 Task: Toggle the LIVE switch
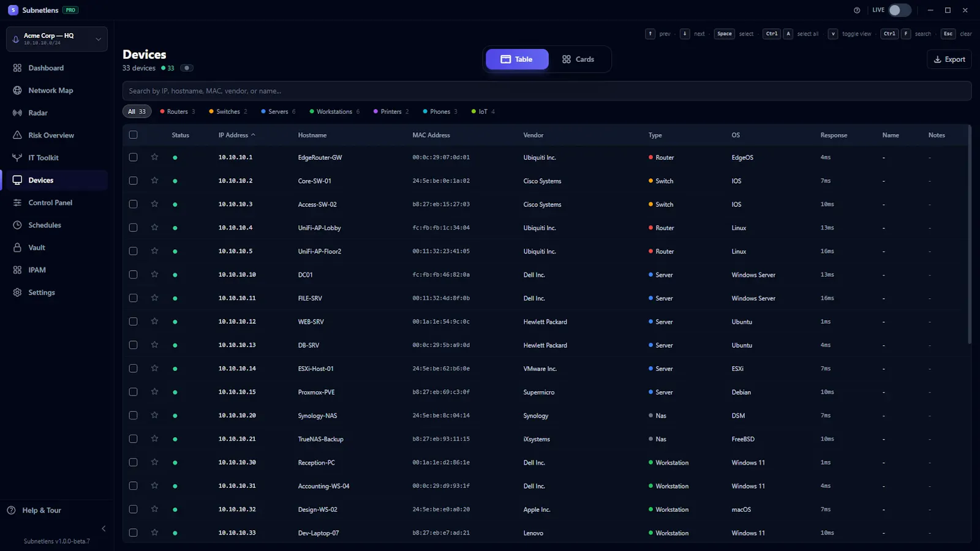point(900,10)
